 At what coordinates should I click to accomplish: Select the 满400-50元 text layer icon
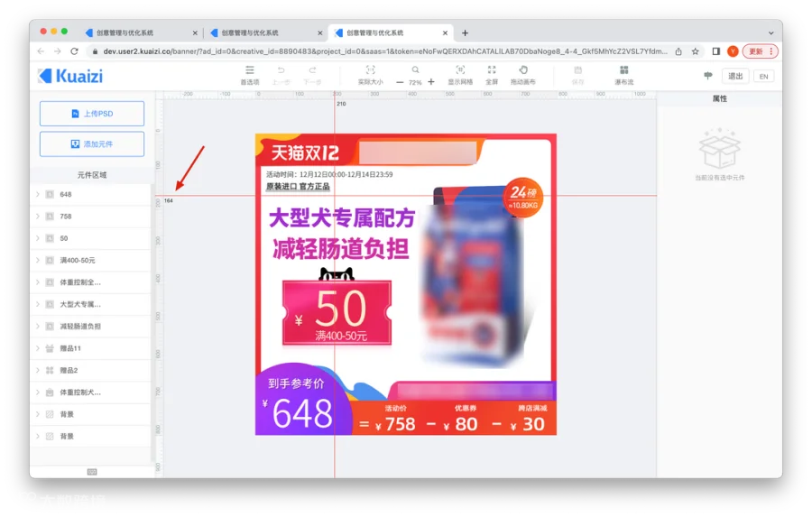tap(50, 260)
